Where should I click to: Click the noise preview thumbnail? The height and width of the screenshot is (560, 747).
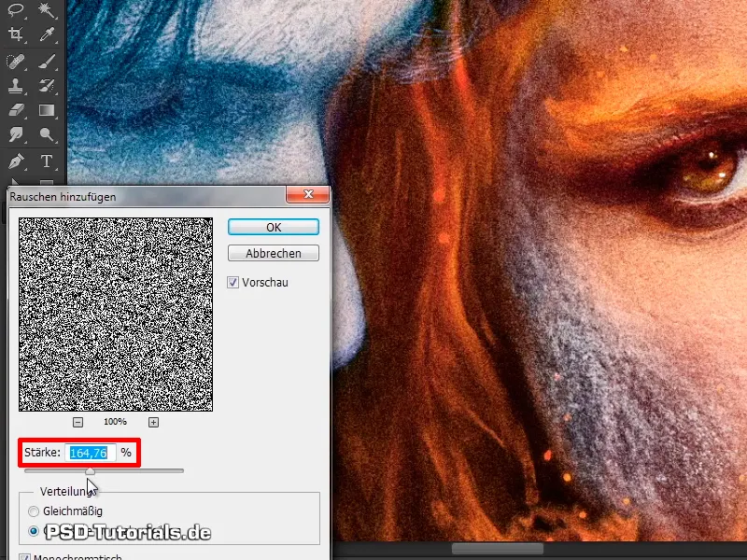click(x=116, y=315)
